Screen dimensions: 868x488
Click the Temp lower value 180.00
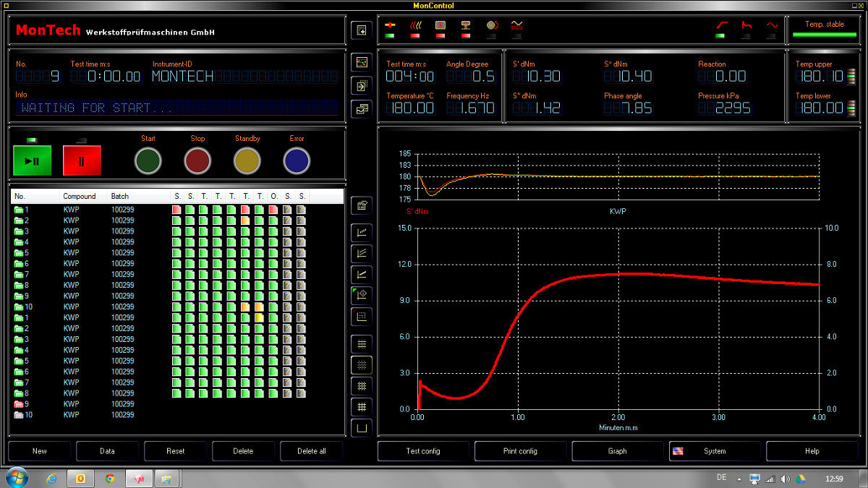pos(820,108)
